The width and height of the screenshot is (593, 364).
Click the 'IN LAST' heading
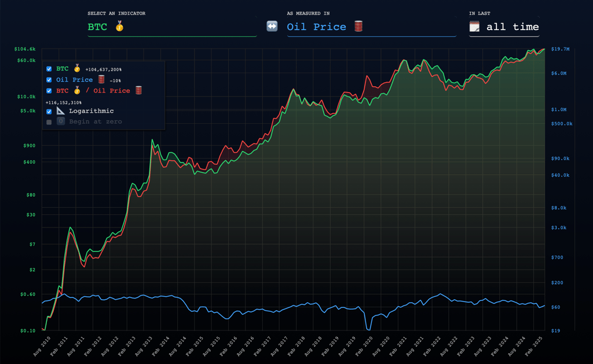coord(479,13)
